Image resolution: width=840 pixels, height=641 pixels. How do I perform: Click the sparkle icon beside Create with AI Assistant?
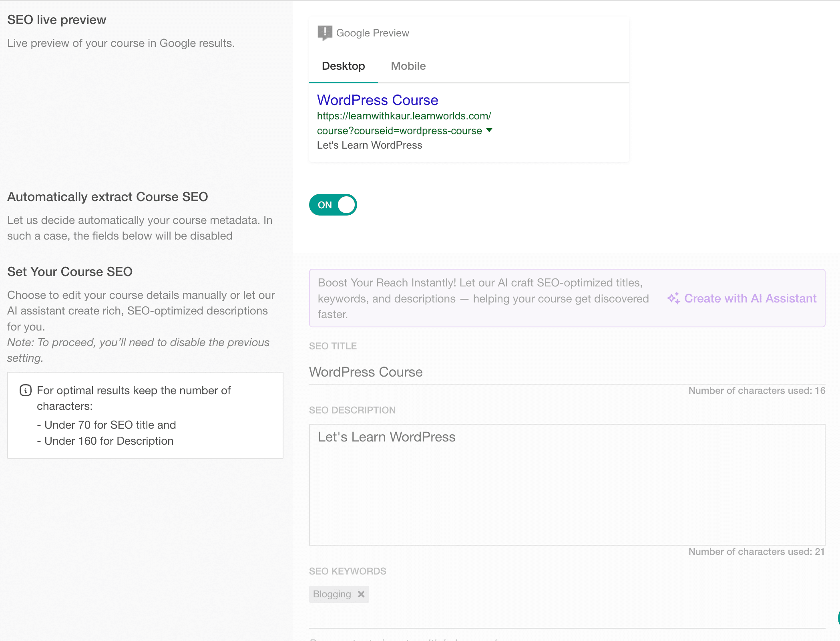click(x=674, y=298)
